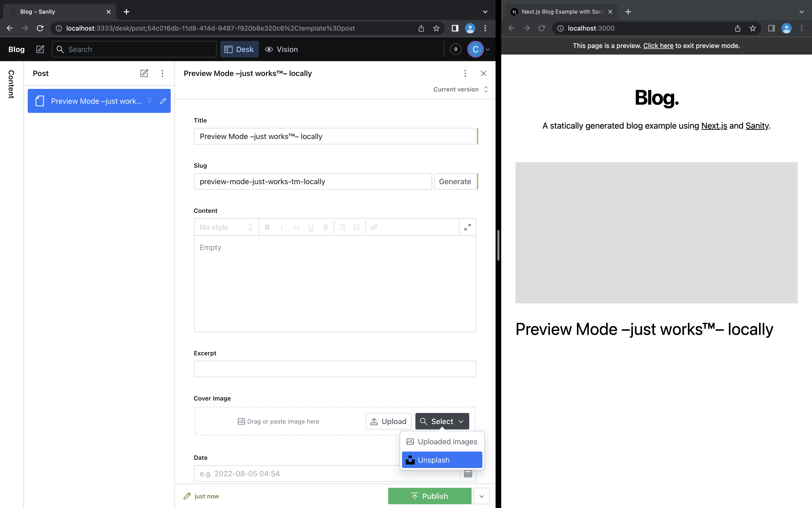Viewport: 812px width, 508px height.
Task: Select the Preview Mode post in the Post list
Action: (x=99, y=101)
